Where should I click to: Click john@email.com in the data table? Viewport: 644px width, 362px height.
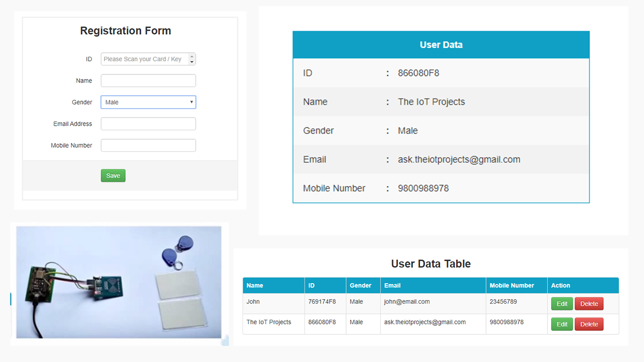tap(407, 302)
